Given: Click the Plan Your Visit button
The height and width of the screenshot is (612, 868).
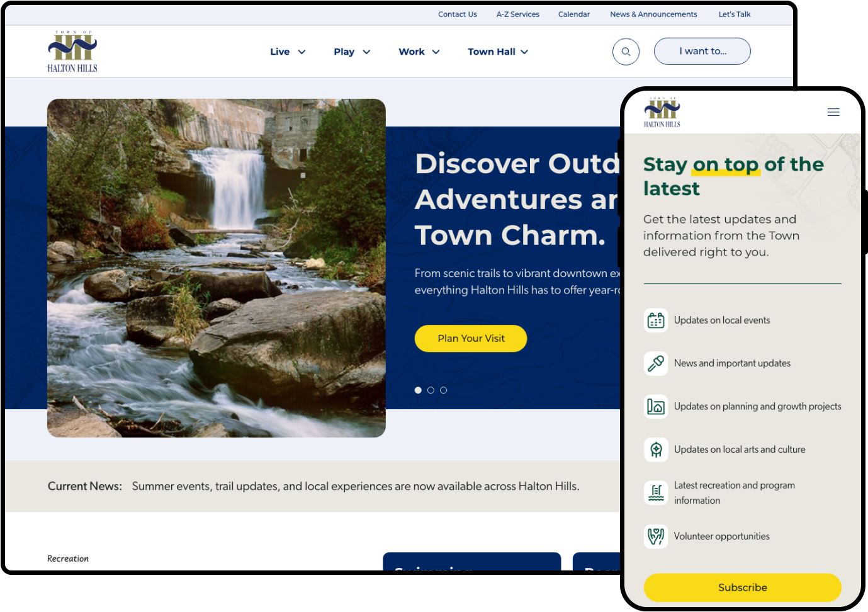Looking at the screenshot, I should tap(471, 339).
